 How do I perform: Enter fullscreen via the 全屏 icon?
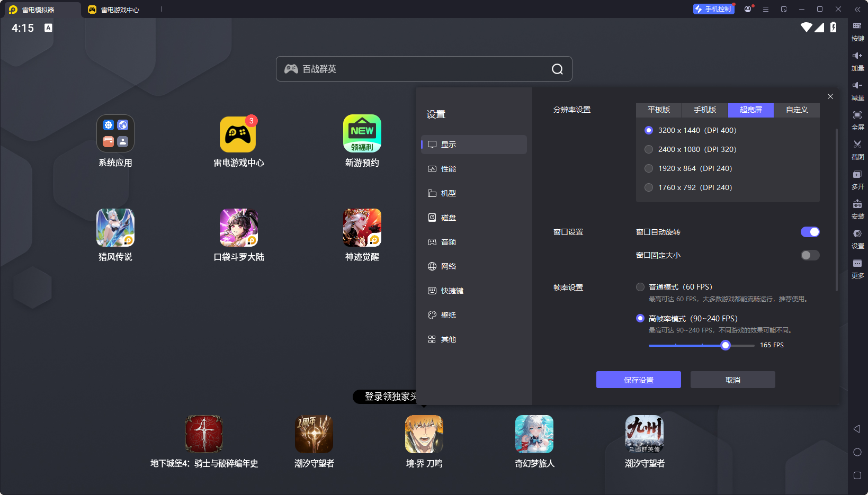(x=857, y=120)
